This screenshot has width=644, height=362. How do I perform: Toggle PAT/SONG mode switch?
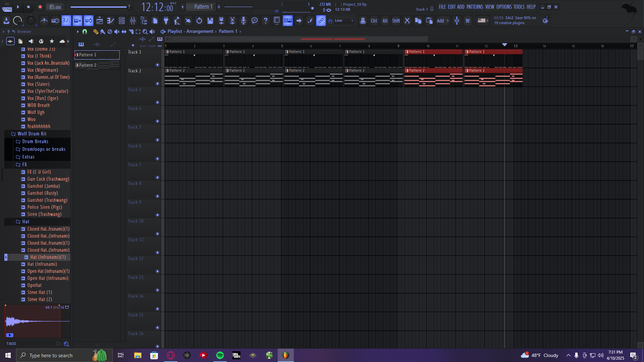point(7,7)
